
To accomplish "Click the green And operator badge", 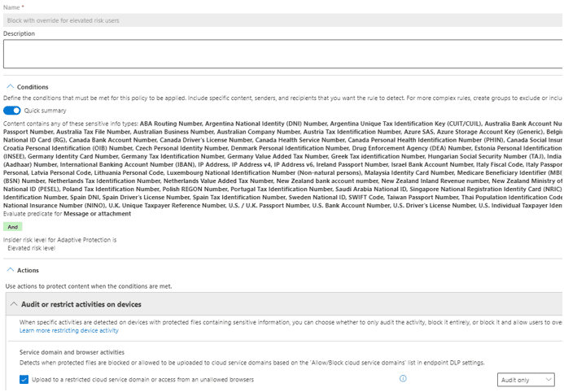I will pos(13,227).
